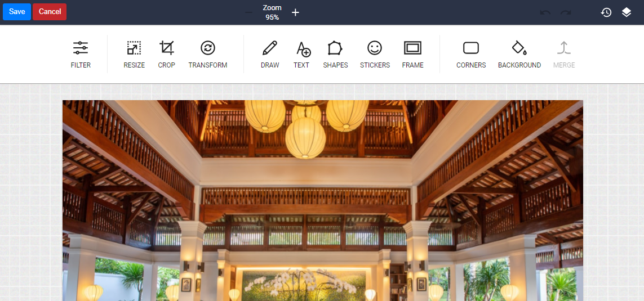
Task: Cancel editing with the red button
Action: (50, 12)
